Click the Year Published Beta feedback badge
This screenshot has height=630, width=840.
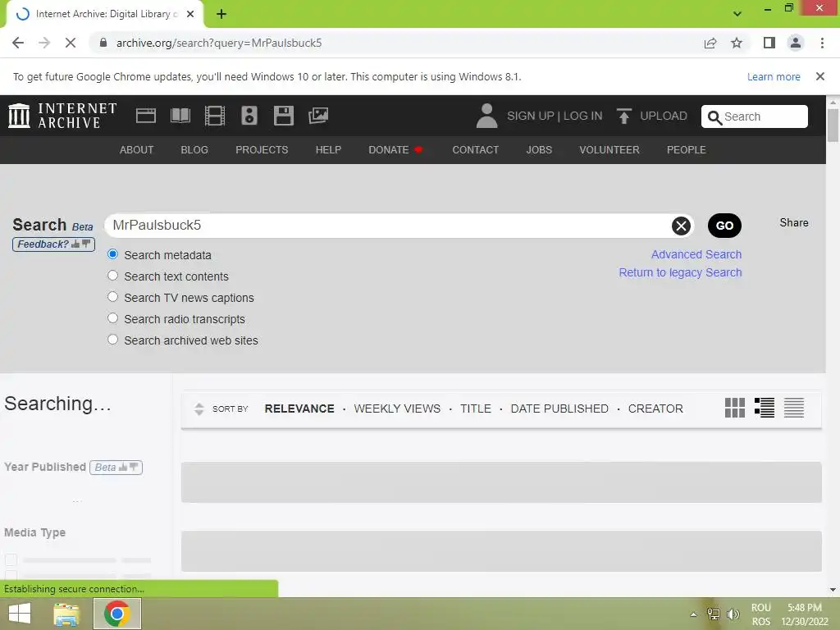(116, 467)
